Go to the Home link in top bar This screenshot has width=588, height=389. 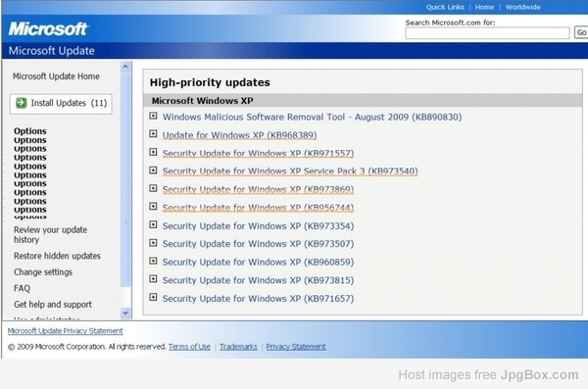coord(484,7)
